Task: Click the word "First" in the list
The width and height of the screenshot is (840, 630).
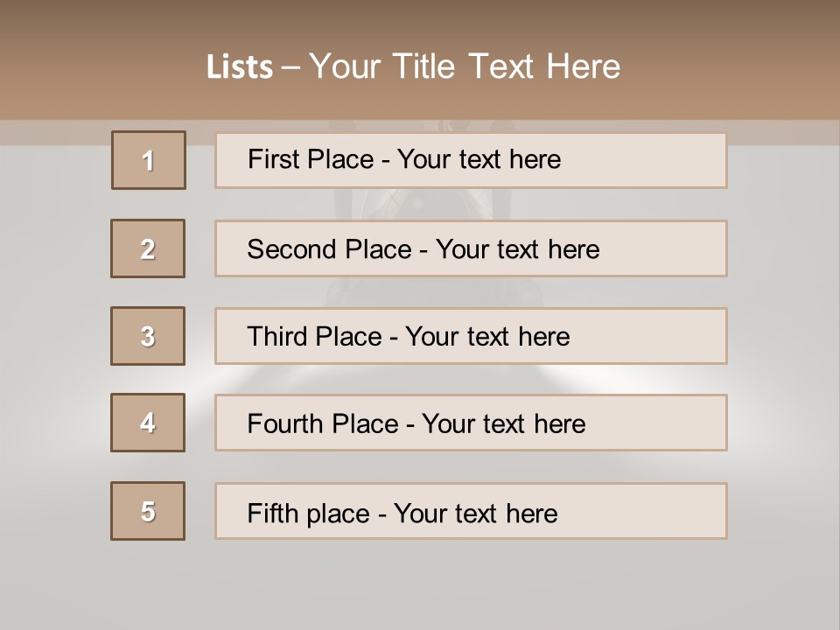Action: click(x=271, y=159)
